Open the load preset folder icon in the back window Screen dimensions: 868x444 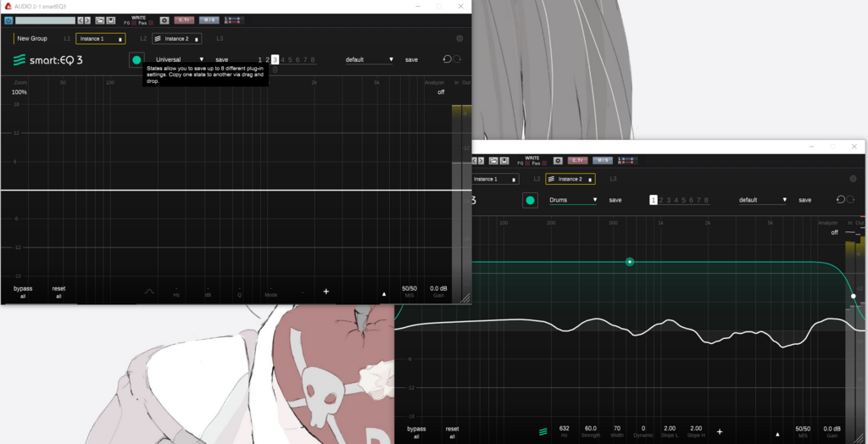493,160
